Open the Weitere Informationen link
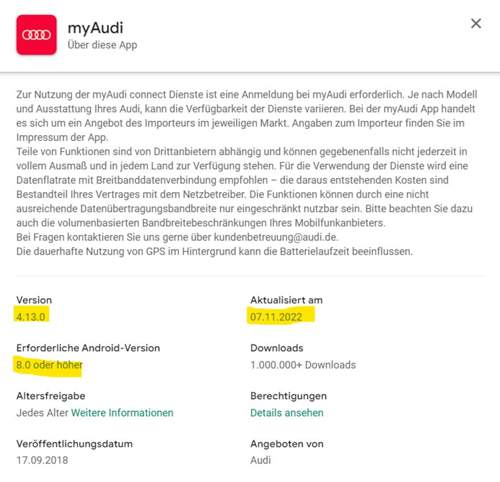500x482 pixels. (122, 413)
